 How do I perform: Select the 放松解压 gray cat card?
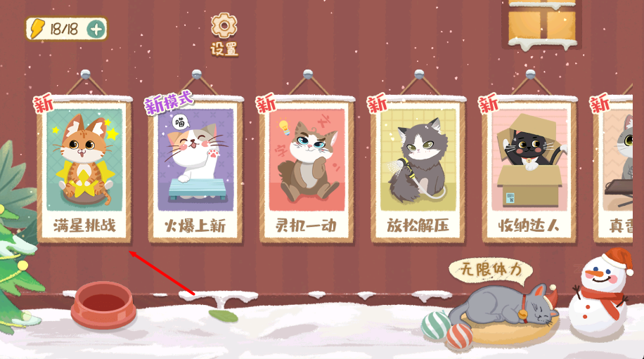(418, 169)
